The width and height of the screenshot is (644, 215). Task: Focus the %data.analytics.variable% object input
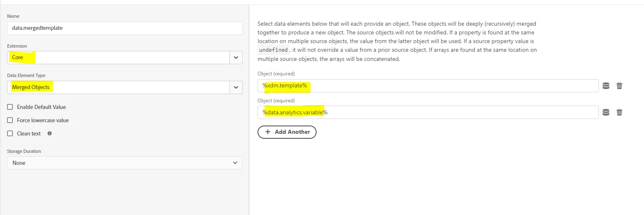click(x=428, y=112)
